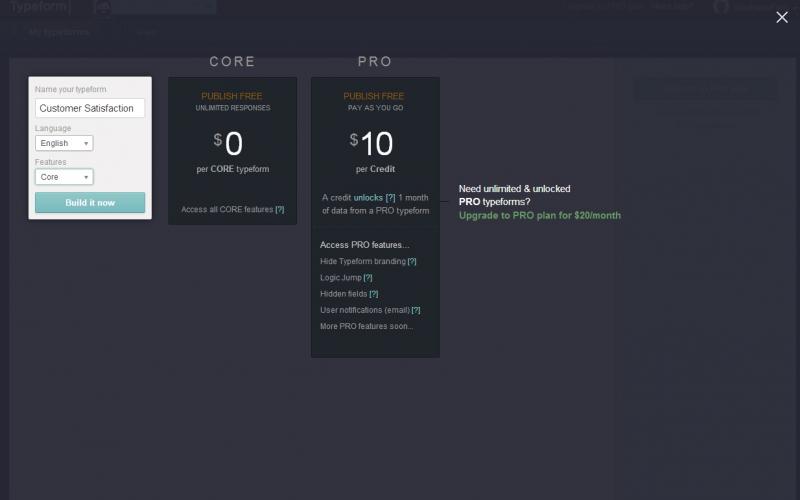Image resolution: width=800 pixels, height=500 pixels.
Task: Click the [?] beside Hide Typeform branding
Action: 412,261
